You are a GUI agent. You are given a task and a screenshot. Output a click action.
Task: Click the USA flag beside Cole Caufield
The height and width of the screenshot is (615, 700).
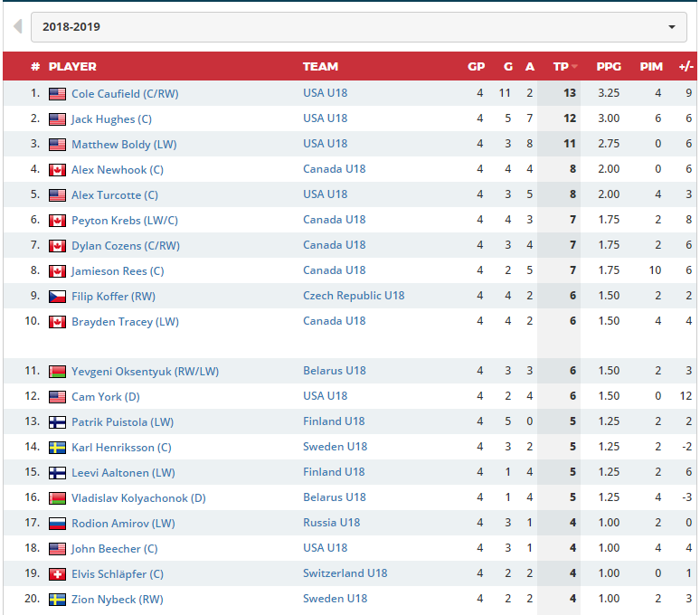(x=57, y=94)
